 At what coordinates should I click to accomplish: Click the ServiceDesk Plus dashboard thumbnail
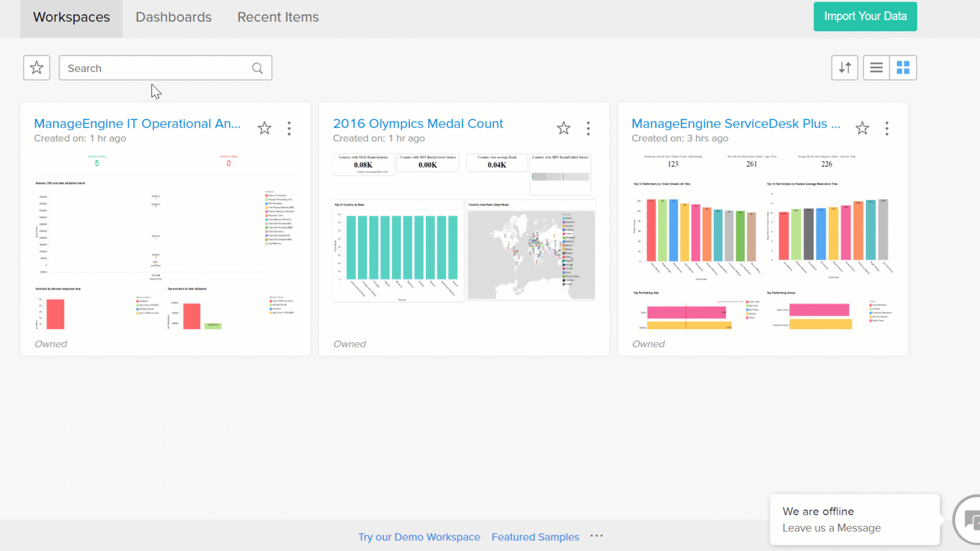(x=763, y=242)
